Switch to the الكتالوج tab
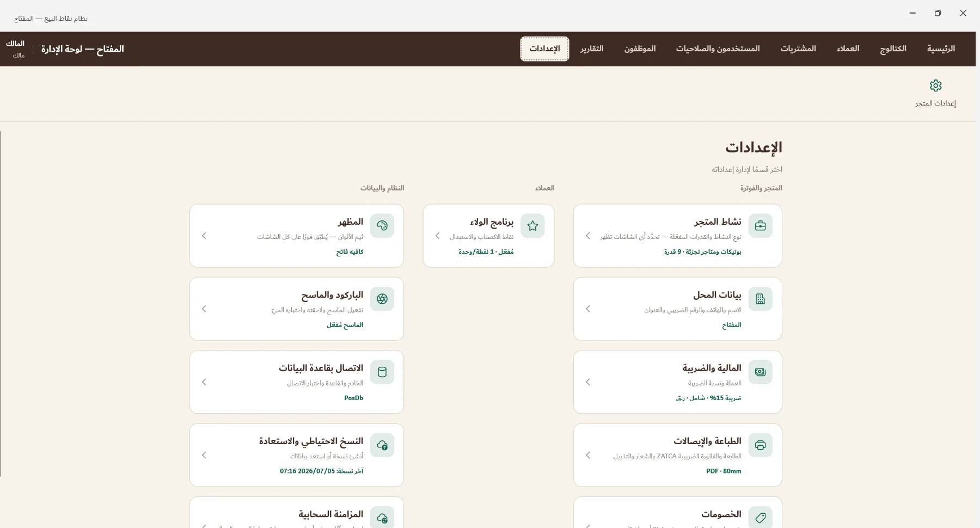This screenshot has height=528, width=980. tap(893, 49)
